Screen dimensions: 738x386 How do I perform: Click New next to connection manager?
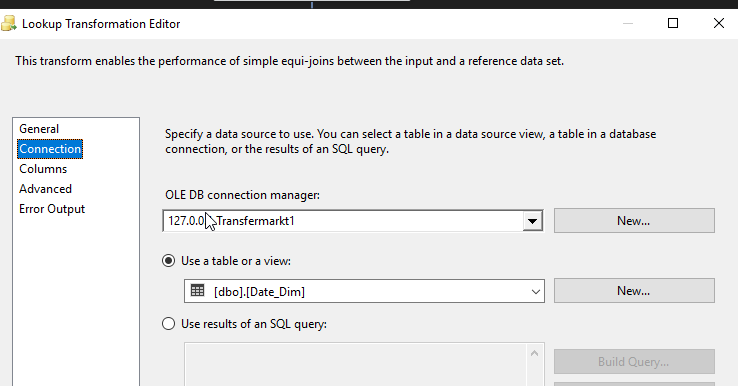(634, 221)
